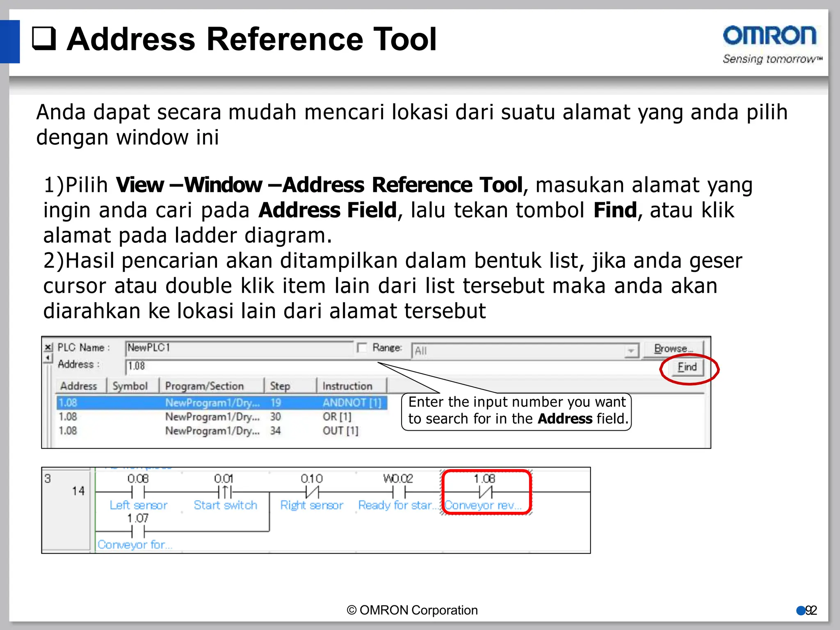The image size is (840, 630).
Task: Click step number 14 in ladder margin
Action: (78, 491)
